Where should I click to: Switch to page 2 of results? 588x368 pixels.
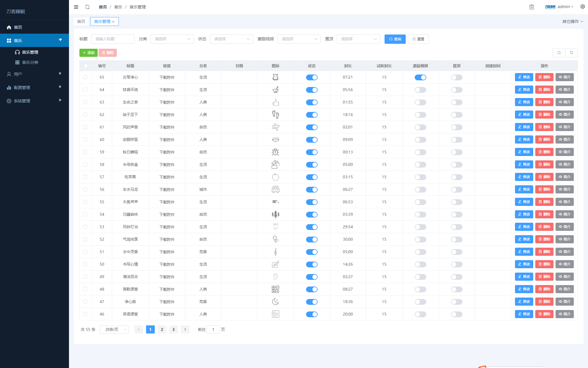[x=162, y=329]
